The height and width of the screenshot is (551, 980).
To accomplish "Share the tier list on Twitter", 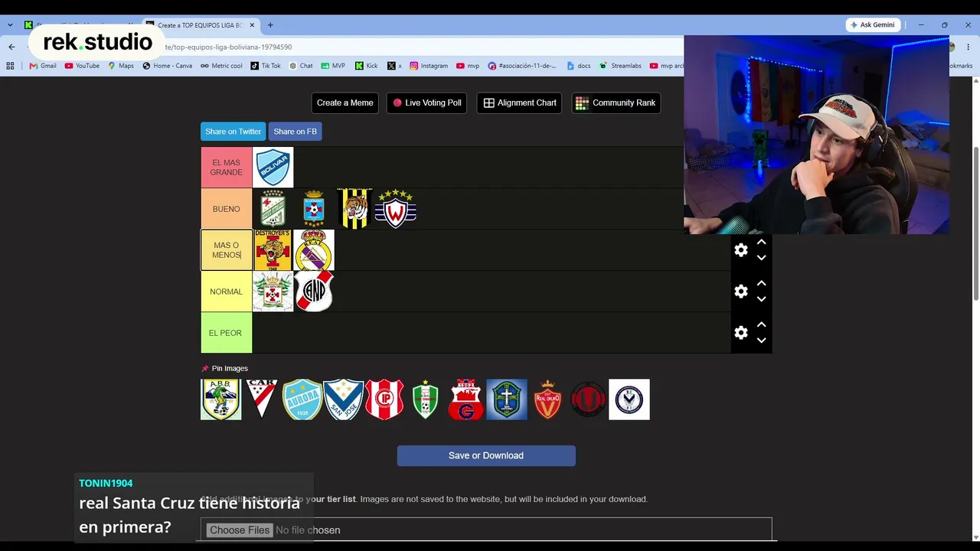I will (x=234, y=132).
